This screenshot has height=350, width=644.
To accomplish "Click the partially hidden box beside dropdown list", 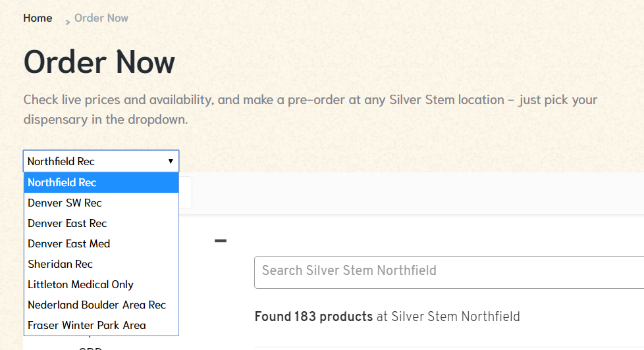I will (x=185, y=193).
